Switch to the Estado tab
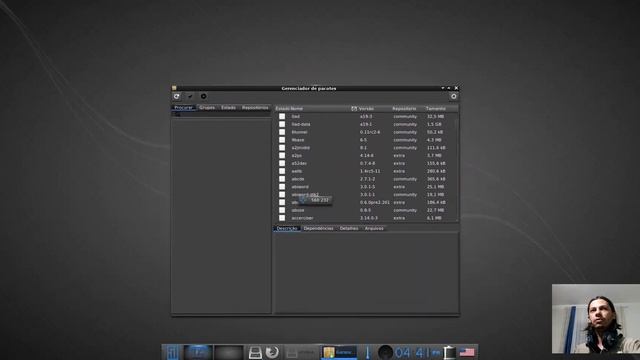 click(x=229, y=108)
